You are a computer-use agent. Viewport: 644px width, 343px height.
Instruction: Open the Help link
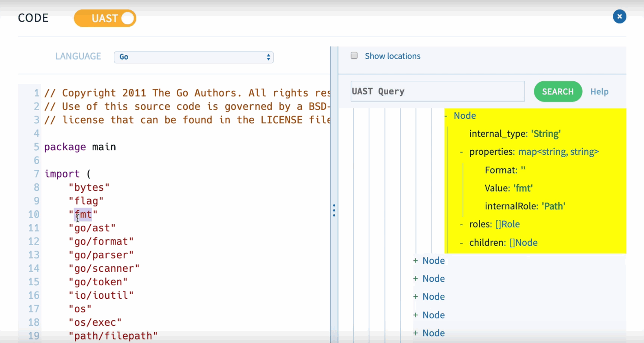[x=599, y=92]
